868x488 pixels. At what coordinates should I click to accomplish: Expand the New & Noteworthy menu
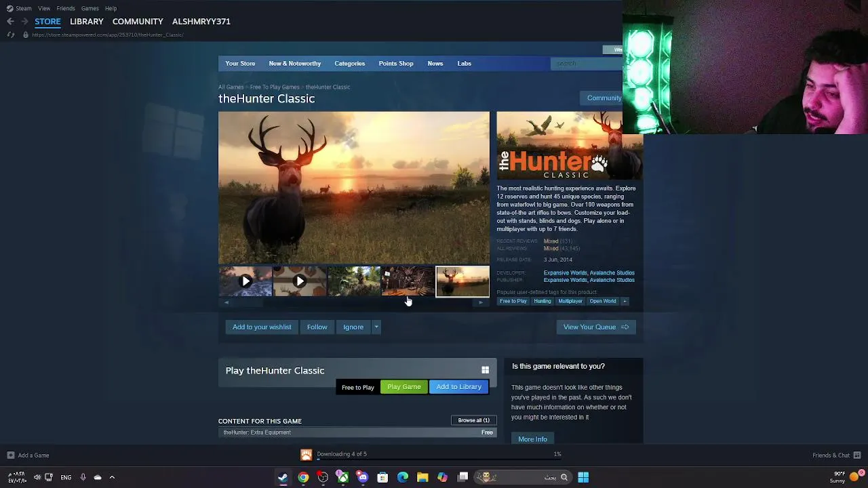click(294, 64)
